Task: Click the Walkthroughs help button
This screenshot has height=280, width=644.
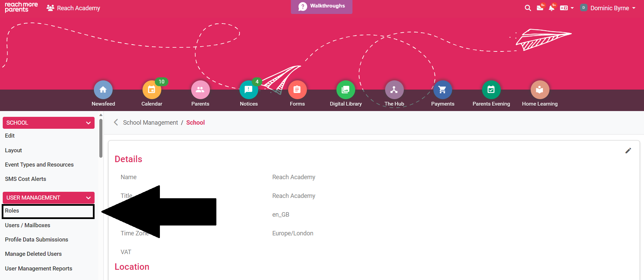Action: click(x=321, y=6)
